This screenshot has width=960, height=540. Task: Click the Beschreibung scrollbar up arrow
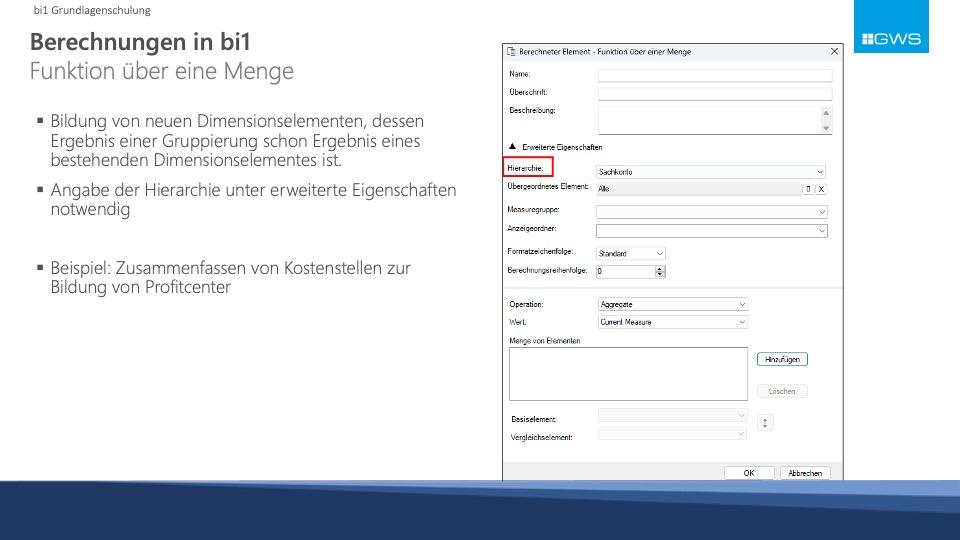(825, 113)
